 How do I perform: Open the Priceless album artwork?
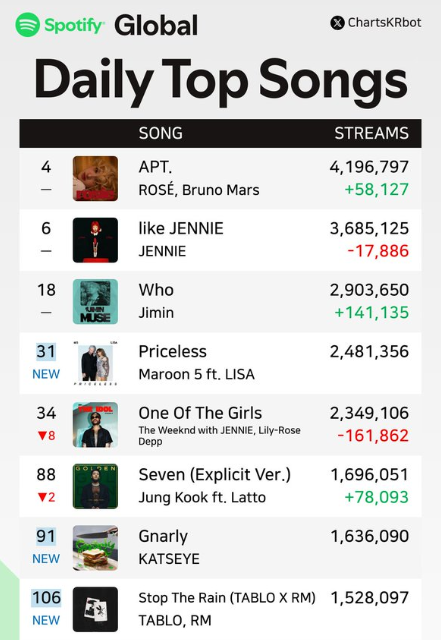(95, 363)
